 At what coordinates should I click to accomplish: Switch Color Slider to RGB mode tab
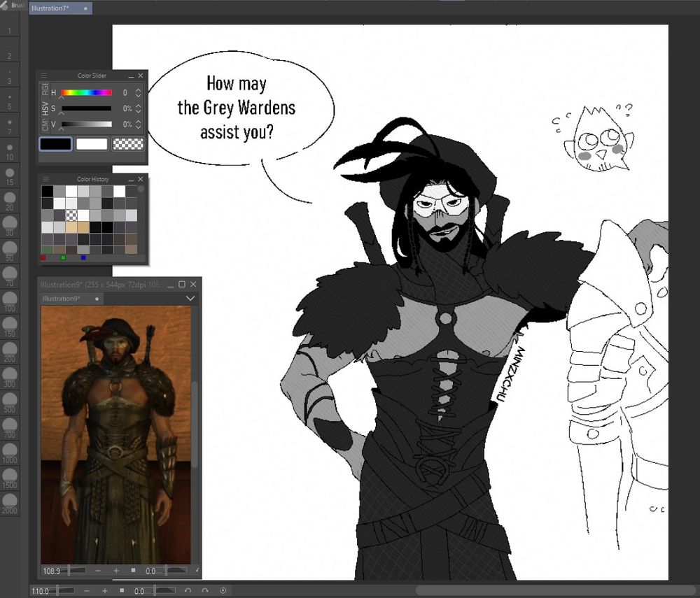[45, 90]
